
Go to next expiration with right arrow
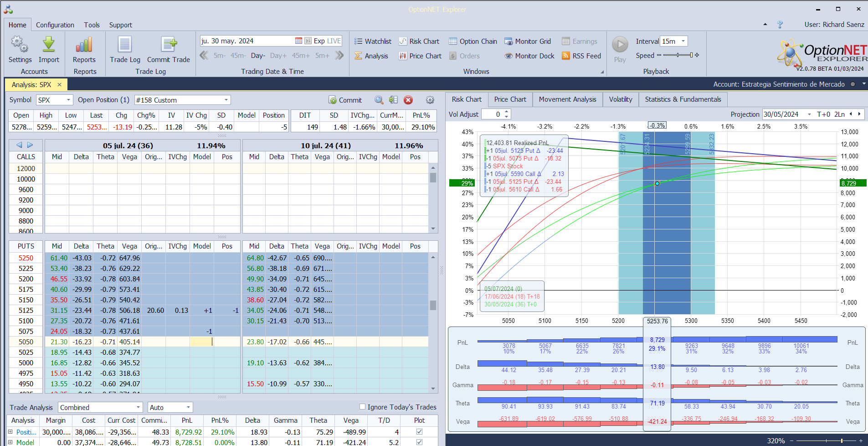pos(30,145)
